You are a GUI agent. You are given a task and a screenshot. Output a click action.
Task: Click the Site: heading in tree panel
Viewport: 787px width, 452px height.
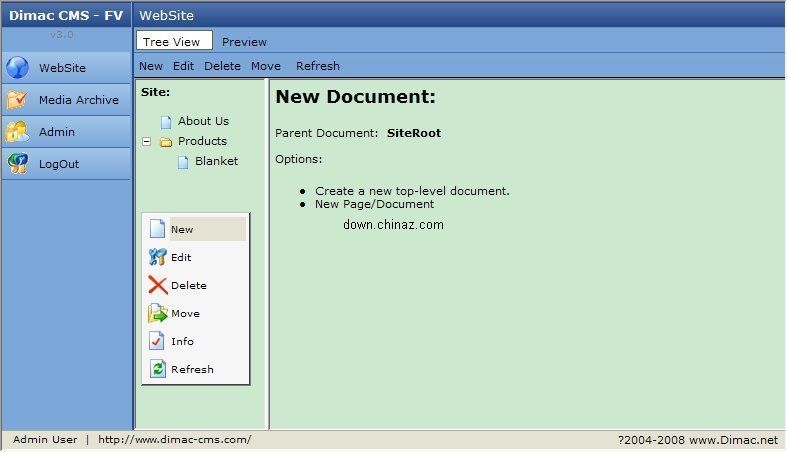(x=155, y=92)
